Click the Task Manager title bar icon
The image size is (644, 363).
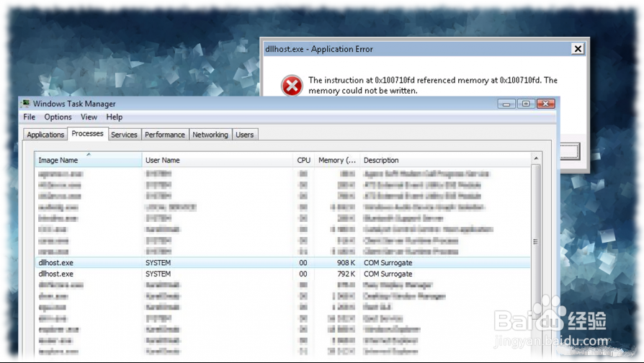pyautogui.click(x=26, y=104)
